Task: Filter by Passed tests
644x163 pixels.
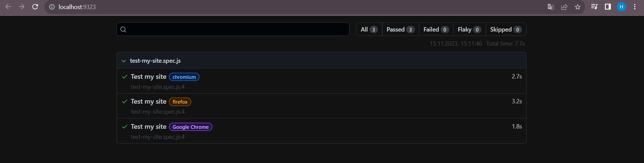Action: [400, 30]
